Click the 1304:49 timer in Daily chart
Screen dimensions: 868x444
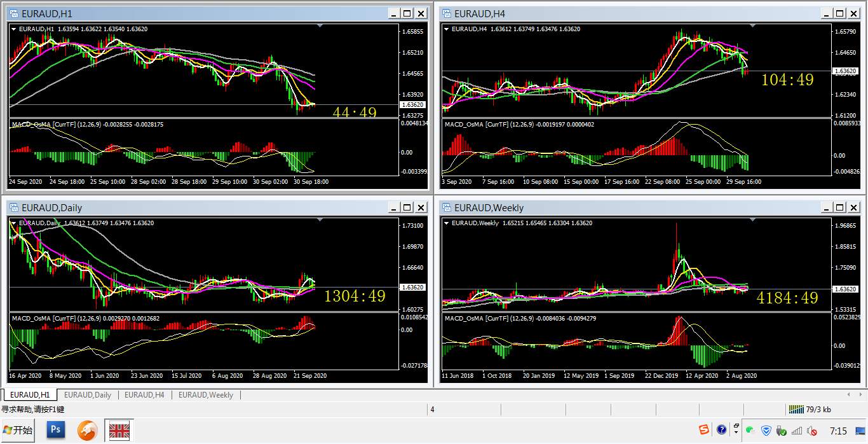(355, 296)
